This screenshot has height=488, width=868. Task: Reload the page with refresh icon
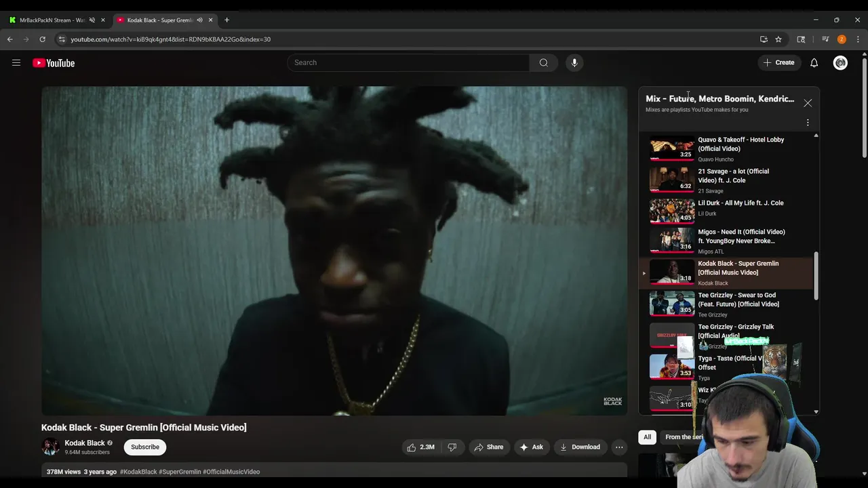(x=42, y=39)
